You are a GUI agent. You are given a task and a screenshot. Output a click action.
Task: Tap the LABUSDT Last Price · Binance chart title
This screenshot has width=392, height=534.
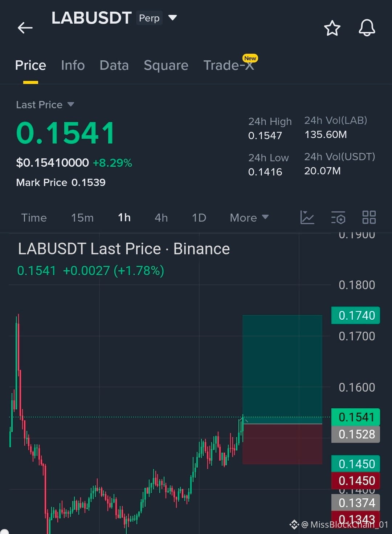(x=124, y=249)
